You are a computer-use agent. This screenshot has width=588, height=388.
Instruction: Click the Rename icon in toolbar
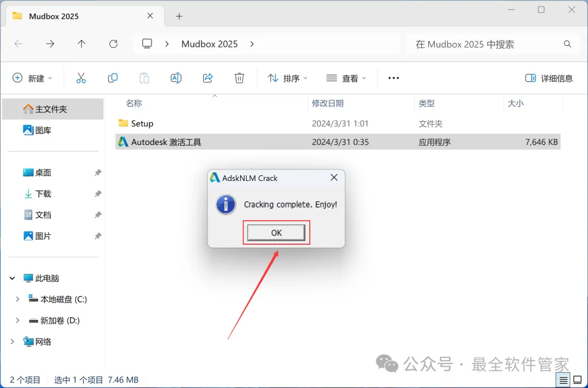click(x=176, y=78)
